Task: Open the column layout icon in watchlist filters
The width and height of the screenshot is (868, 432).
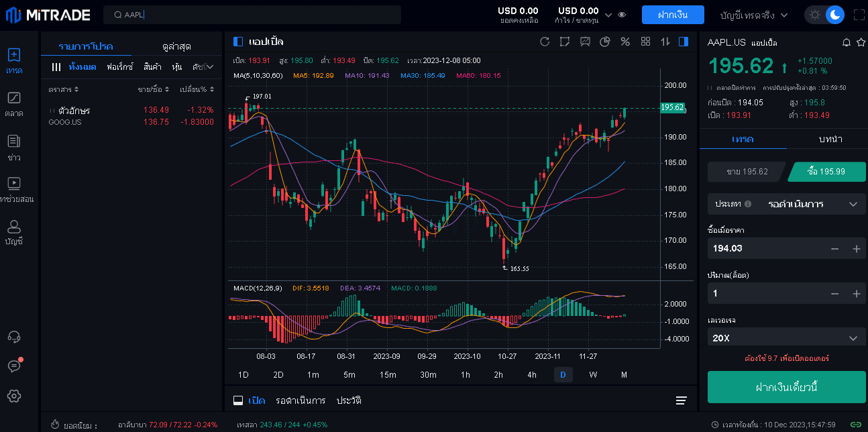Action: click(56, 67)
